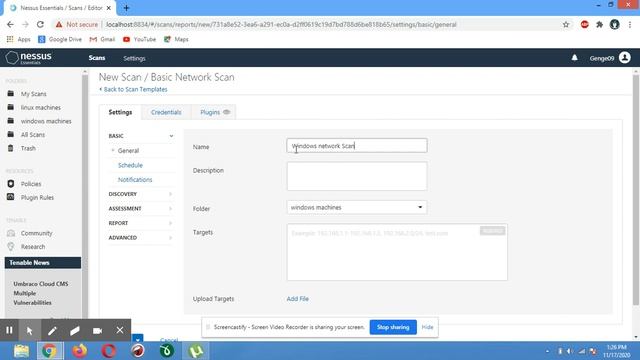The width and height of the screenshot is (640, 360).
Task: Open Firefox from the taskbar
Action: point(80,351)
